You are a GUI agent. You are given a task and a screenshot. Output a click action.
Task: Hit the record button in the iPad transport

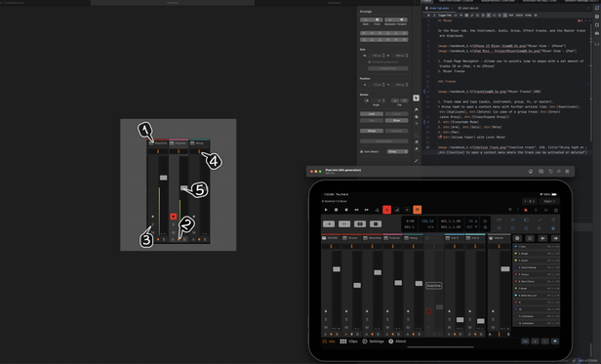pyautogui.click(x=346, y=210)
